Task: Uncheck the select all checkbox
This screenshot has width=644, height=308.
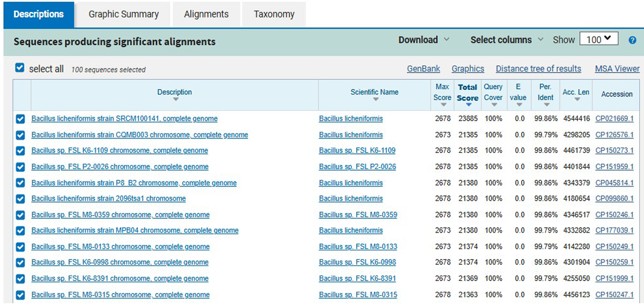Action: 20,68
